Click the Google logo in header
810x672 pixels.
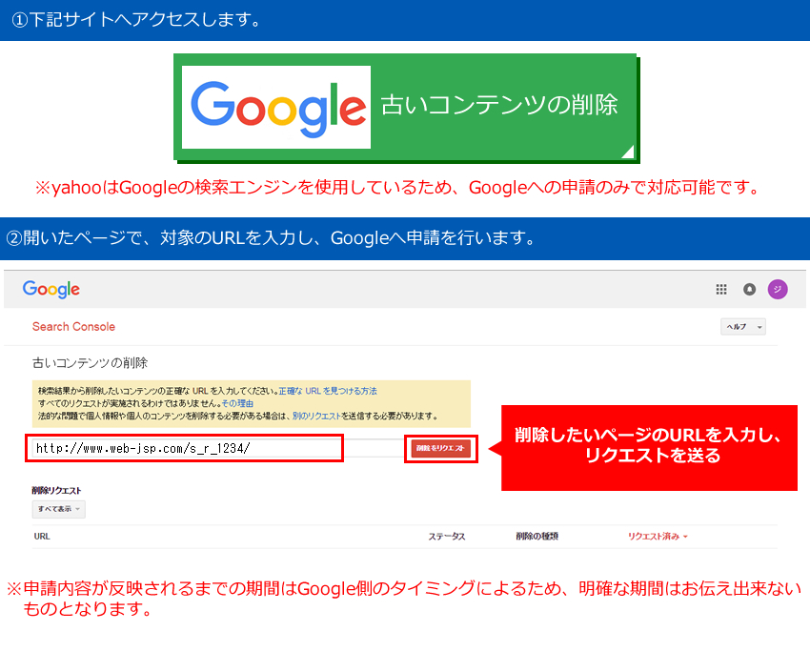point(51,289)
